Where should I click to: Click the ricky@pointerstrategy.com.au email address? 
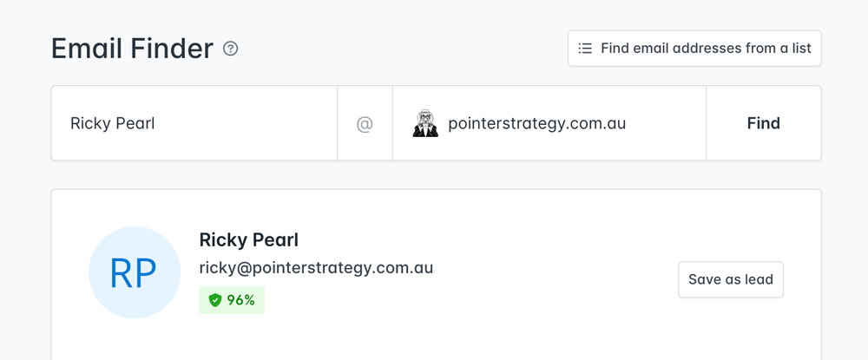pyautogui.click(x=316, y=268)
